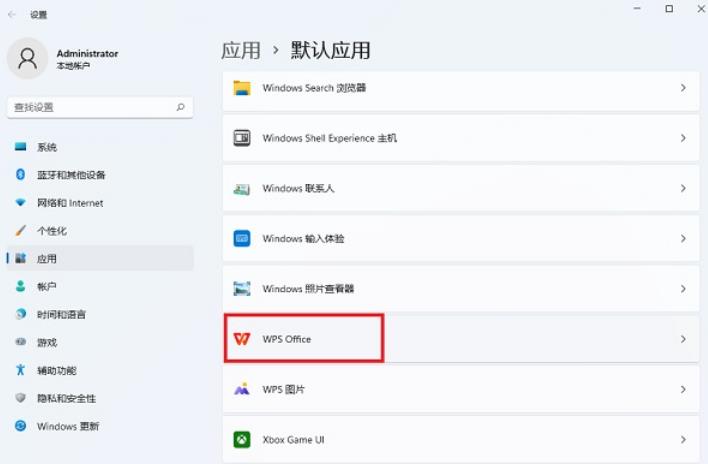
Task: Expand Windows Search 浏览器 row chevron
Action: tap(683, 88)
